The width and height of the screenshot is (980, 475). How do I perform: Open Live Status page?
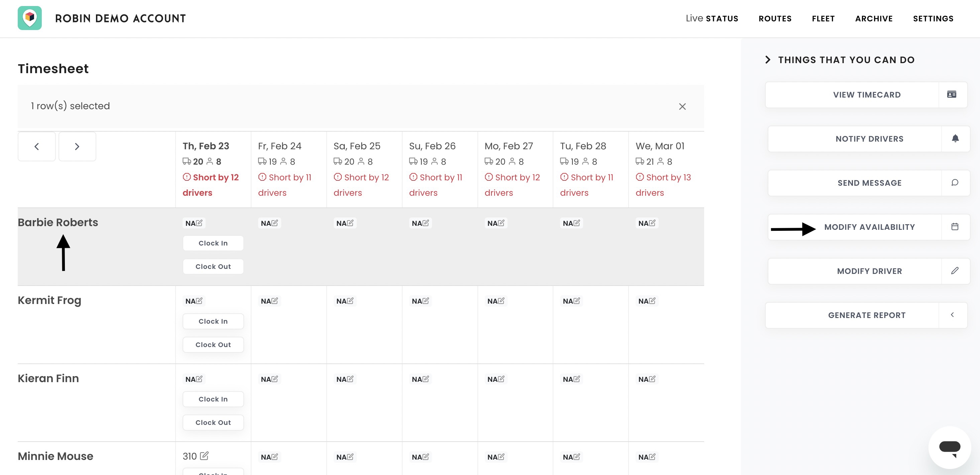click(x=712, y=18)
